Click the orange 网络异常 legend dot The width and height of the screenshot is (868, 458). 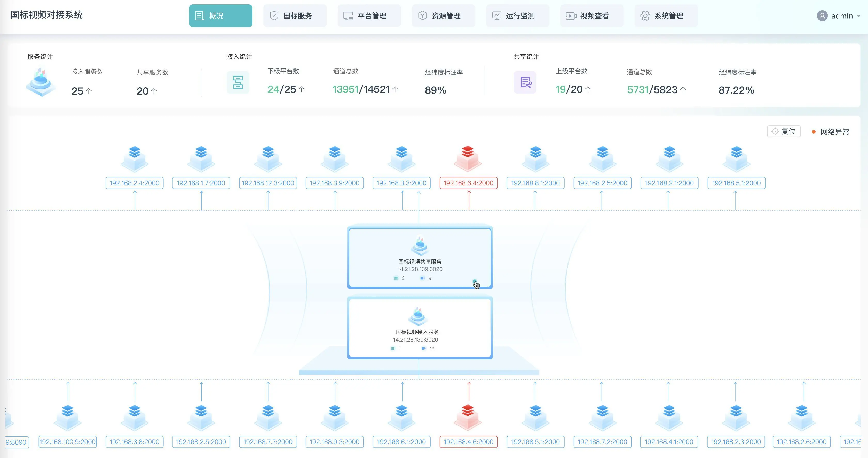pyautogui.click(x=814, y=132)
